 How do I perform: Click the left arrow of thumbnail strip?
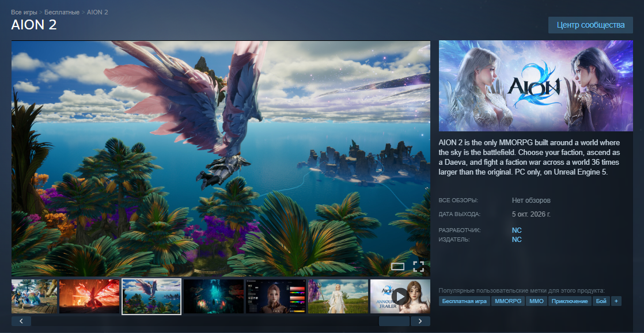click(x=21, y=321)
